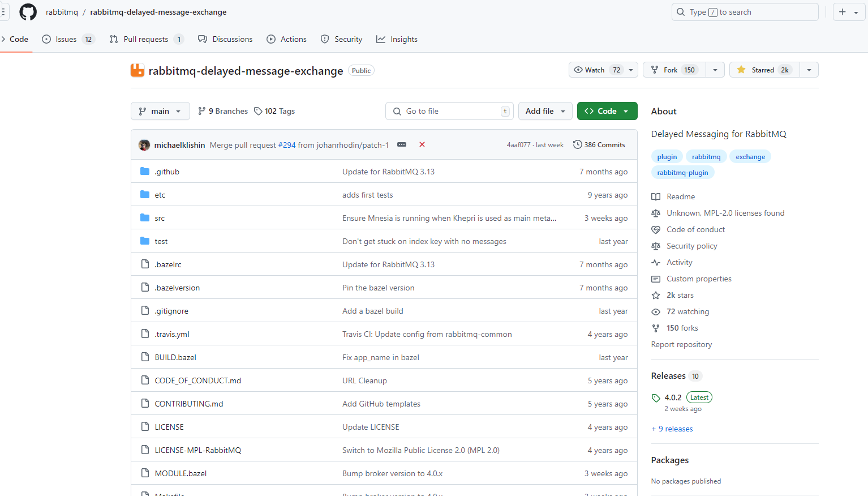The height and width of the screenshot is (496, 868).
Task: Click the Code of conduct heart icon
Action: coord(656,229)
